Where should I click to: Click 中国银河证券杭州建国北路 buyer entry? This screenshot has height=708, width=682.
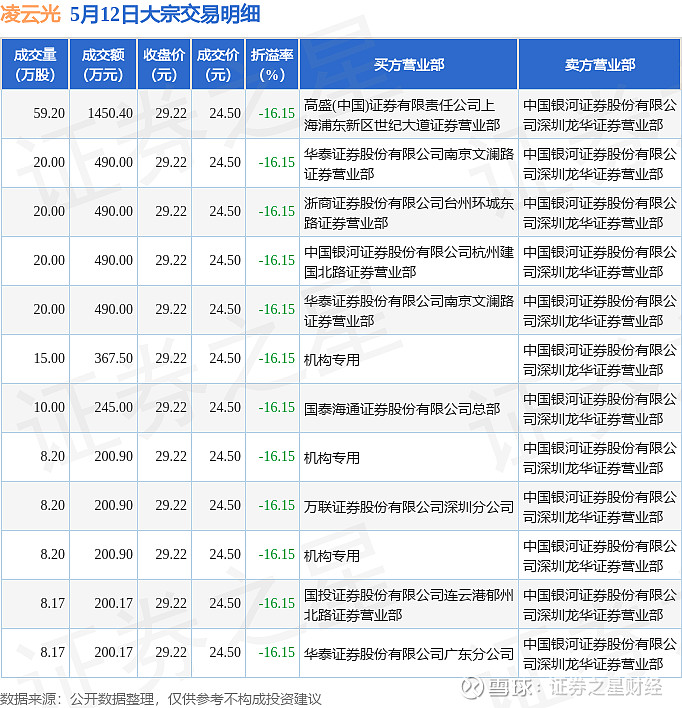[x=408, y=261]
